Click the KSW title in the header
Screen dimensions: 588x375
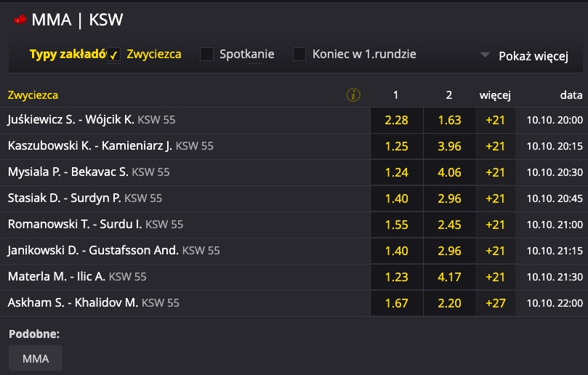(105, 20)
